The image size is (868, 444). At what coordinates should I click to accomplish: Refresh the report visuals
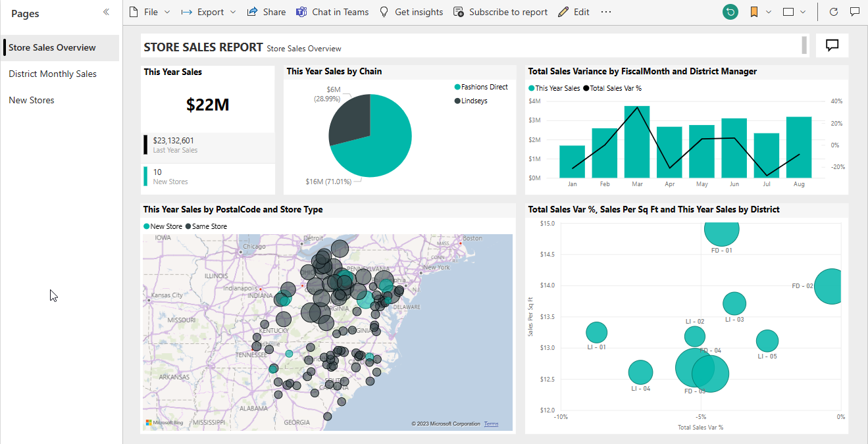click(x=834, y=12)
